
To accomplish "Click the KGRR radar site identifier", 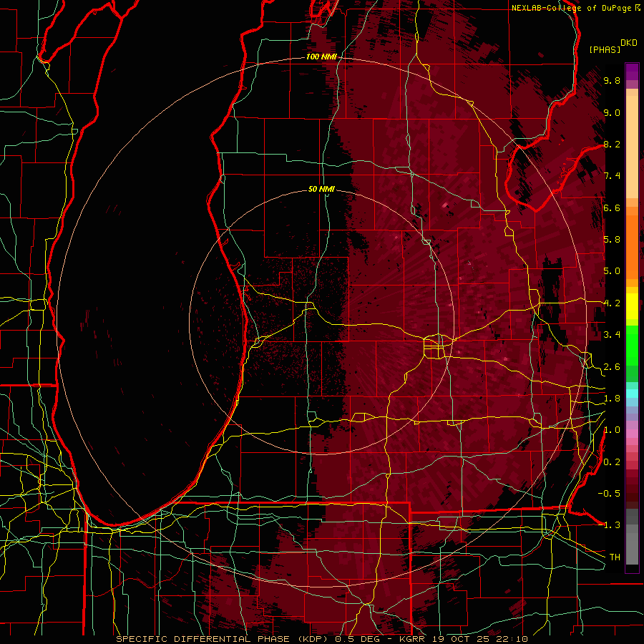I will (x=413, y=639).
